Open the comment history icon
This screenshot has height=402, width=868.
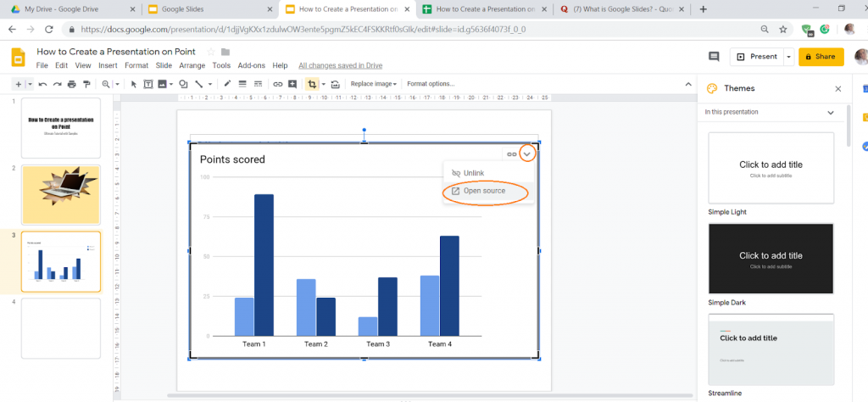click(x=713, y=57)
